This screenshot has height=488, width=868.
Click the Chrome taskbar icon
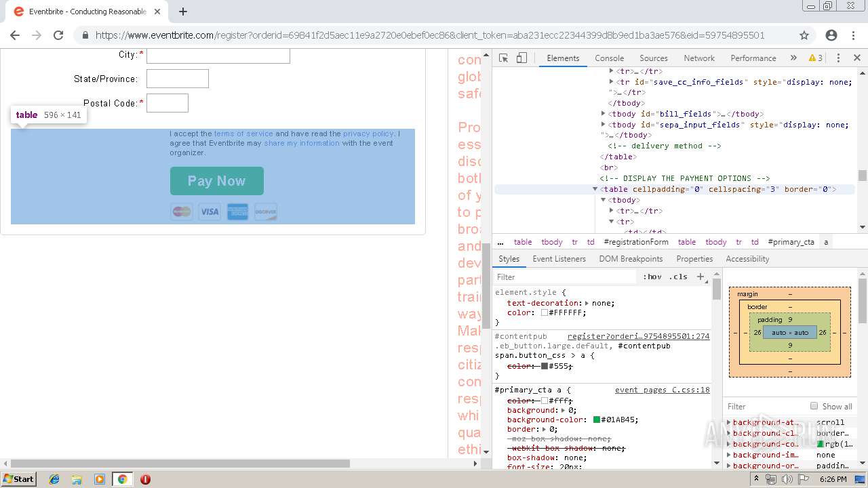[122, 479]
